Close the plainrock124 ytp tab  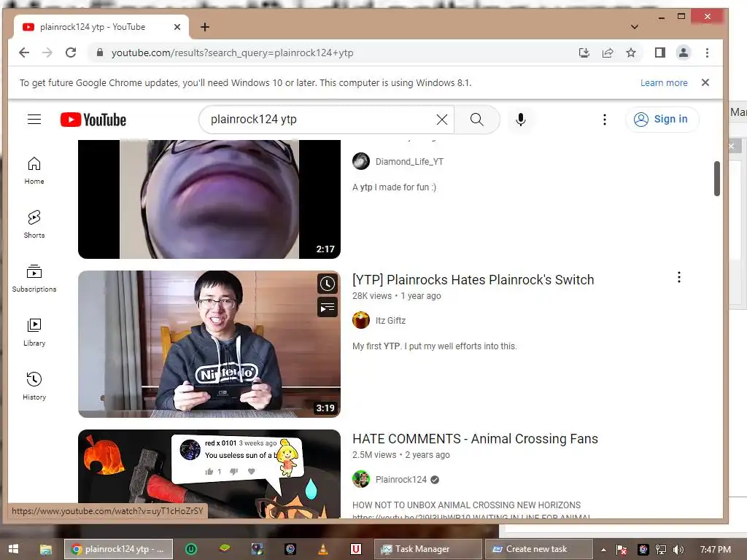[177, 27]
